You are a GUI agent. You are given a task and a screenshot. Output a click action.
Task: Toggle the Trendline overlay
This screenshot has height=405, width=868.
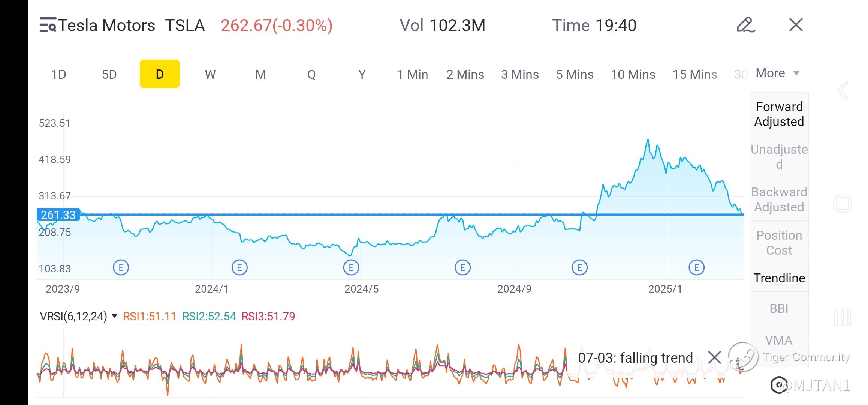coord(779,278)
